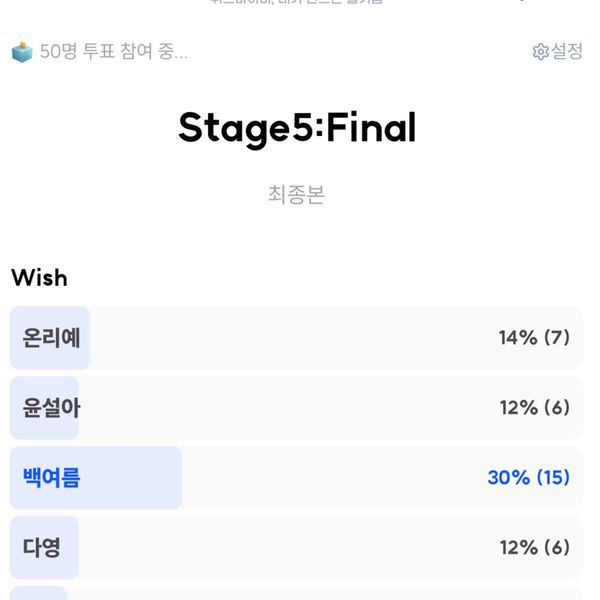Select the partially visible fifth poll option
Image resolution: width=600 pixels, height=600 pixels.
coord(297,593)
